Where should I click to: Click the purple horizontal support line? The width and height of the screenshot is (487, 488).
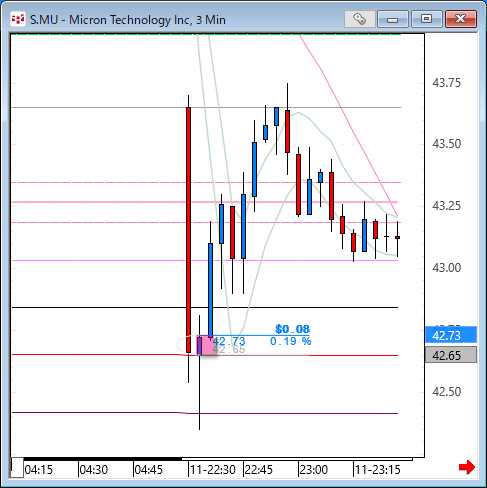click(x=205, y=413)
